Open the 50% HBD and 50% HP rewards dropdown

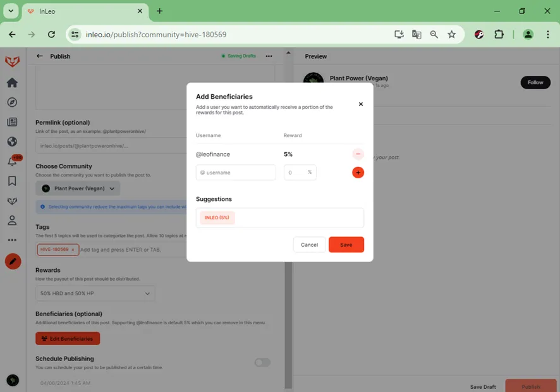(x=95, y=293)
